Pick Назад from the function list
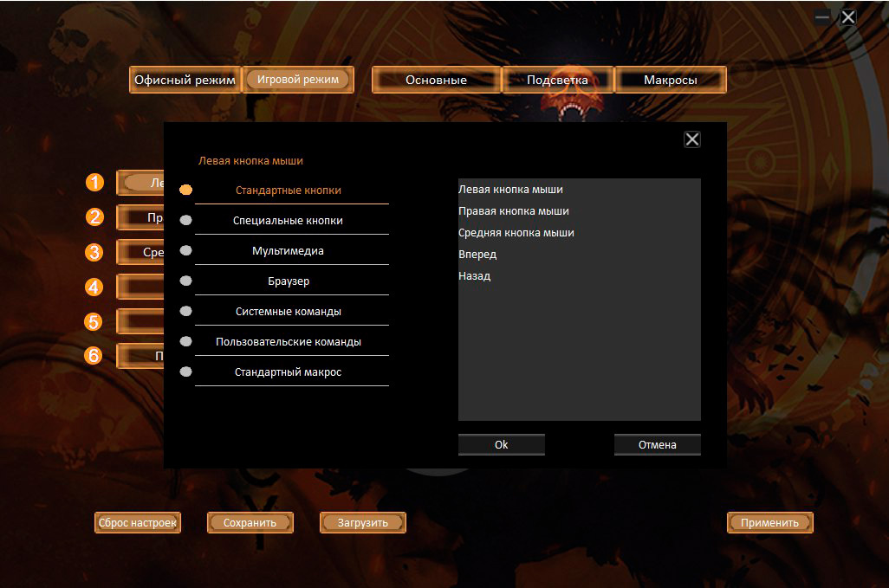This screenshot has width=889, height=588. pyautogui.click(x=475, y=276)
